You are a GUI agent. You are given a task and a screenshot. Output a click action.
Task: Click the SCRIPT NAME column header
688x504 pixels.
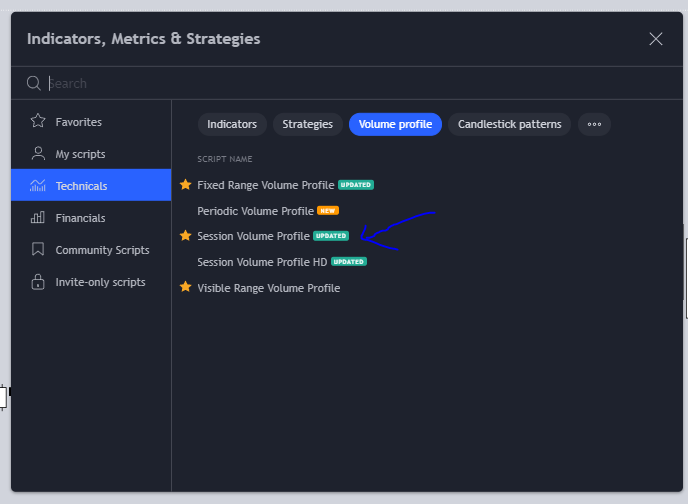(225, 159)
